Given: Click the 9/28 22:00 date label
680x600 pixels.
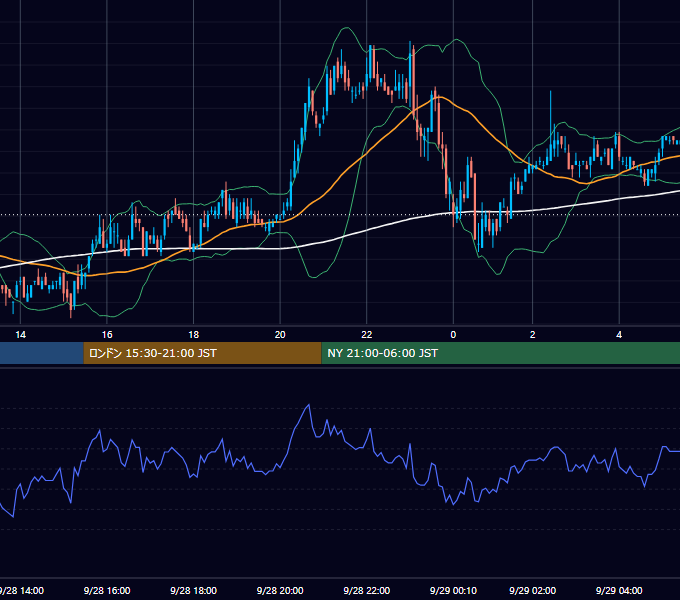Looking at the screenshot, I should tap(367, 590).
